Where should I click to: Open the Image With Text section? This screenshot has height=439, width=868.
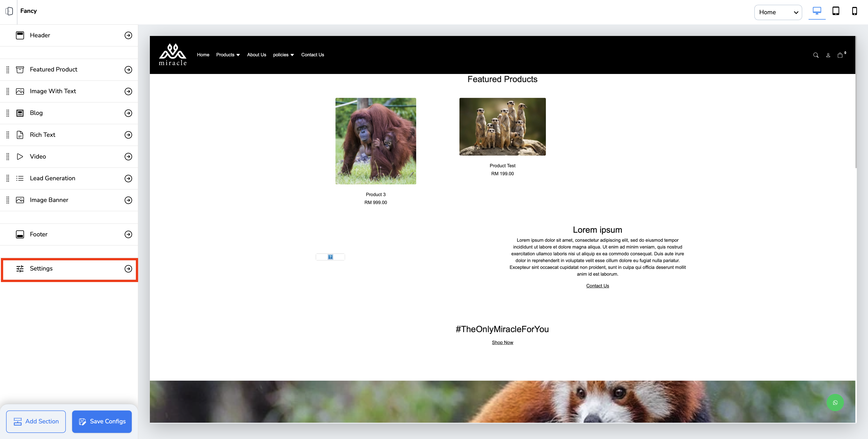coord(53,91)
